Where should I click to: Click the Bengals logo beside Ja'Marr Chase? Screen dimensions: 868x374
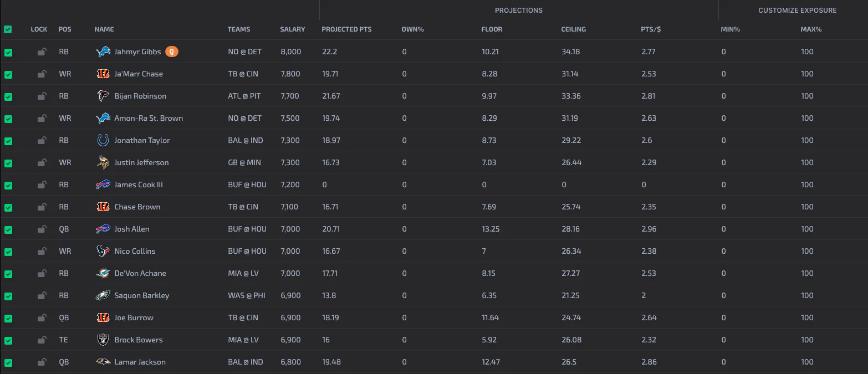[103, 74]
